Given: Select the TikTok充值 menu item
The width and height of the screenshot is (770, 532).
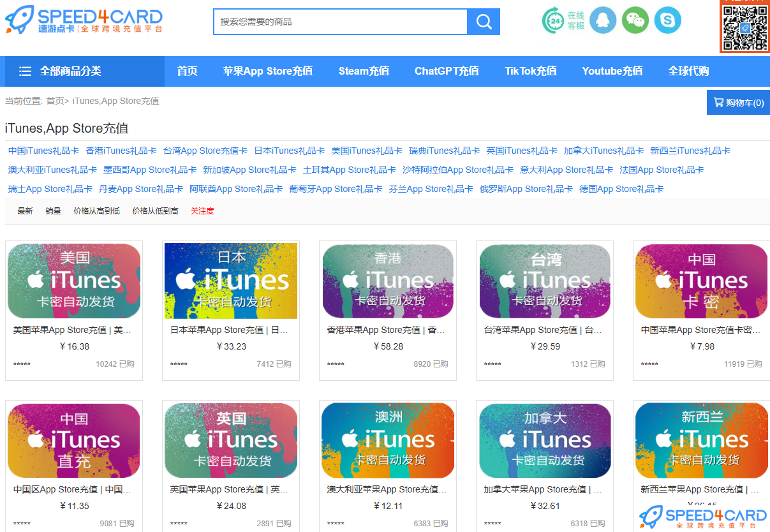Looking at the screenshot, I should click(530, 71).
